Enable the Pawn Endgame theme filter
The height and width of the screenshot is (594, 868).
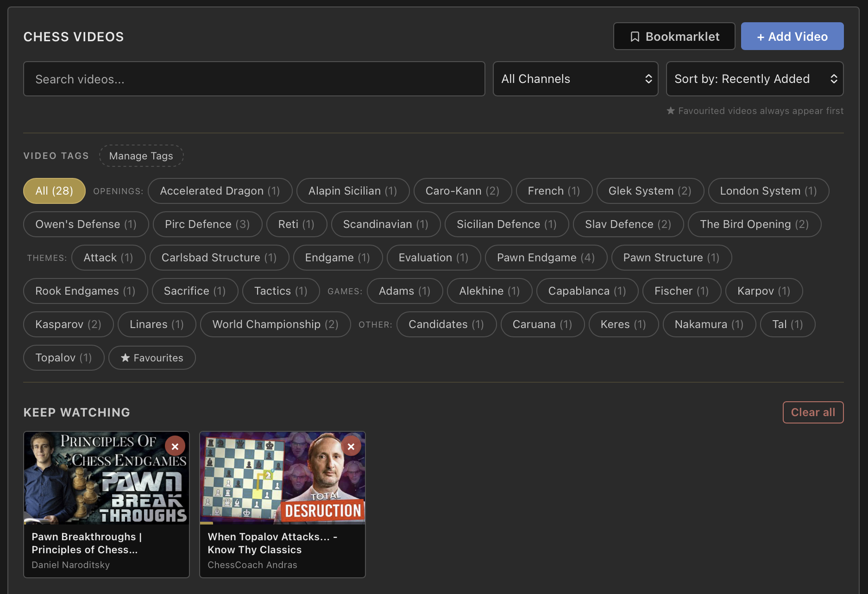(546, 258)
